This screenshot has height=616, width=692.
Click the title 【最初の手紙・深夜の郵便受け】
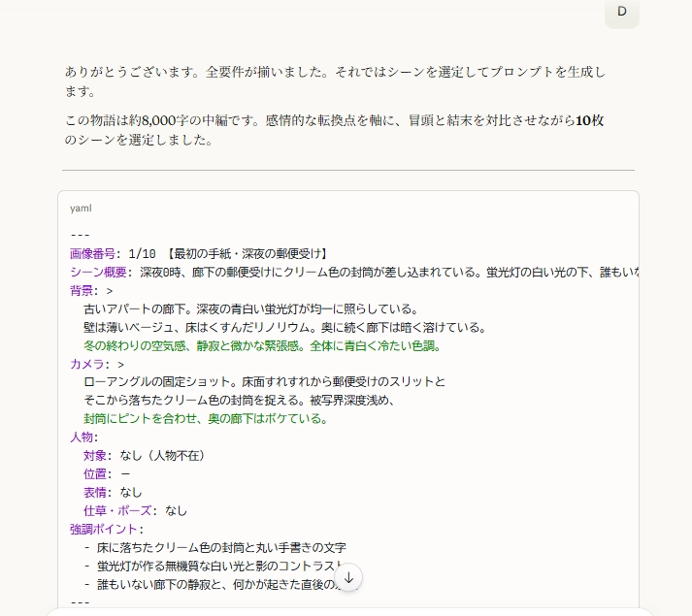coord(247,254)
